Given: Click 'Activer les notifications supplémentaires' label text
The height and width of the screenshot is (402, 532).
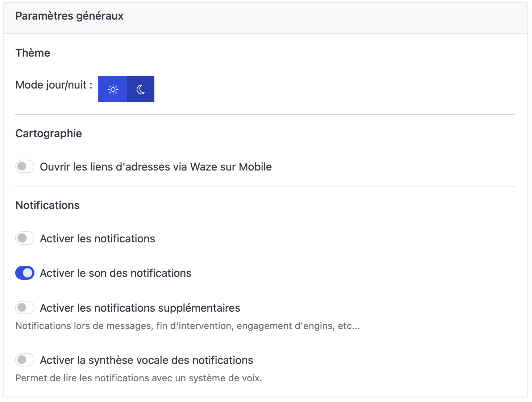Looking at the screenshot, I should [140, 308].
